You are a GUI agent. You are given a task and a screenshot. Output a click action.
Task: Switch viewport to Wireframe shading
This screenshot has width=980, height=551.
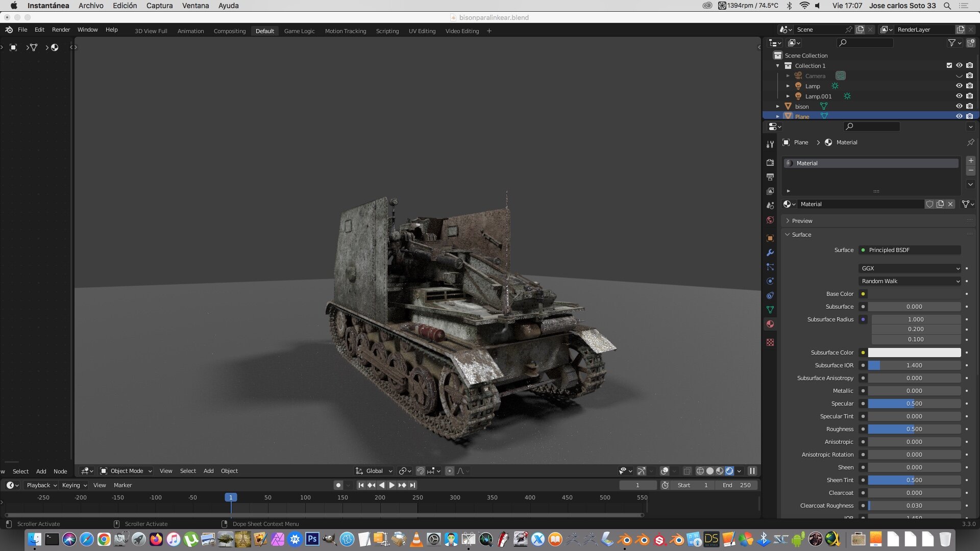(700, 471)
